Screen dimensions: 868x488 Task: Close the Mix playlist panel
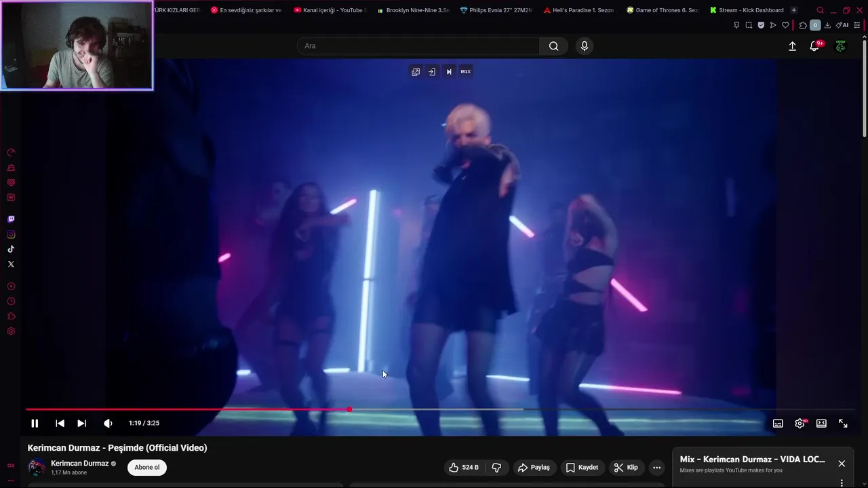842,464
